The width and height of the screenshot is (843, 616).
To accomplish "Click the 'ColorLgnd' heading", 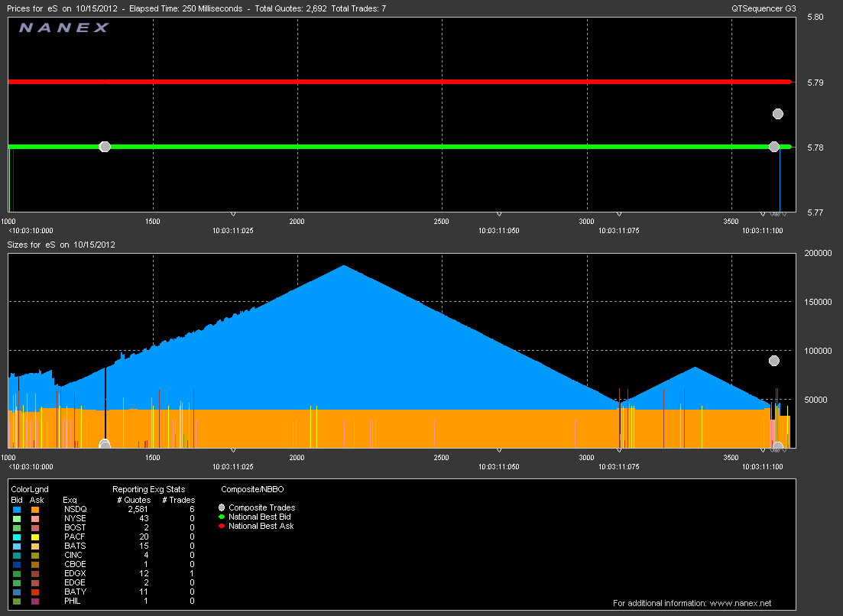I will [30, 490].
